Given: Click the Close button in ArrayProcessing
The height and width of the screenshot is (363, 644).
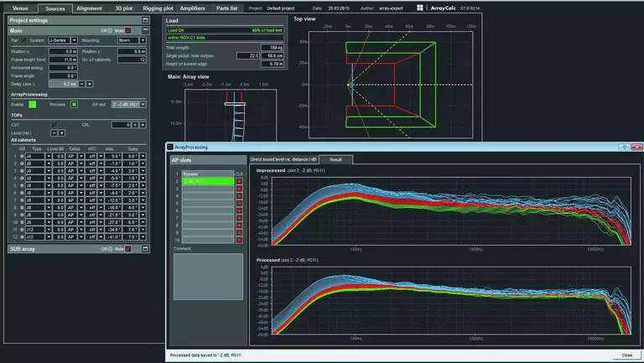Looking at the screenshot, I should click(626, 355).
